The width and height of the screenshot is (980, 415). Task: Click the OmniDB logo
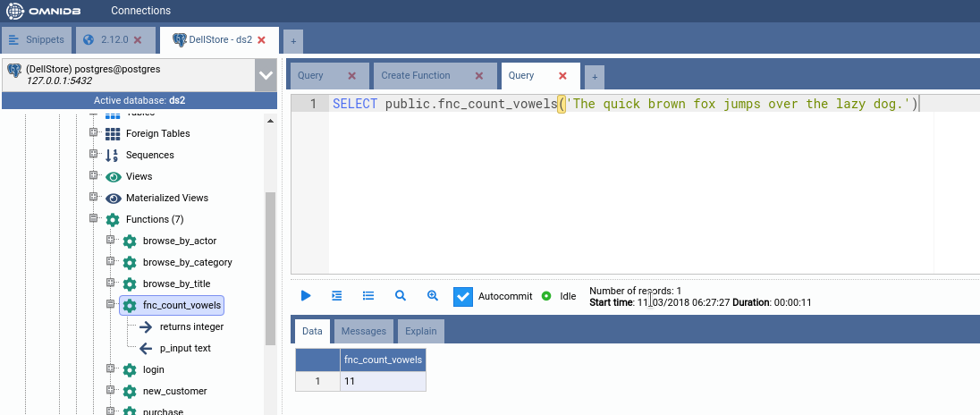coord(41,11)
